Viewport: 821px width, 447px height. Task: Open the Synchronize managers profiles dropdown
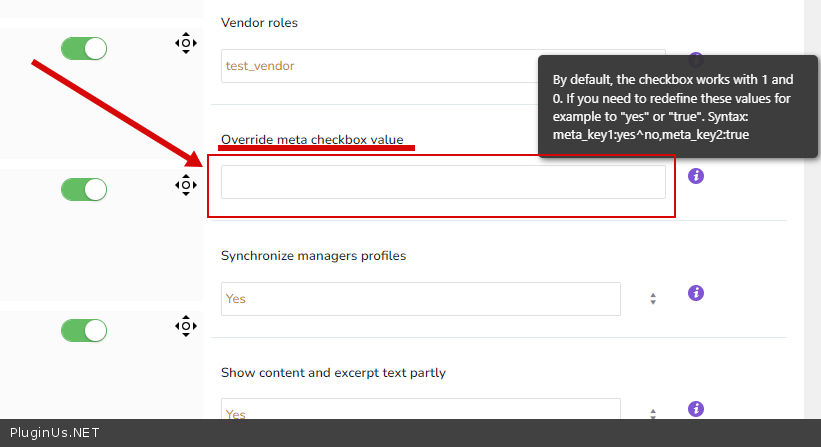[x=420, y=298]
